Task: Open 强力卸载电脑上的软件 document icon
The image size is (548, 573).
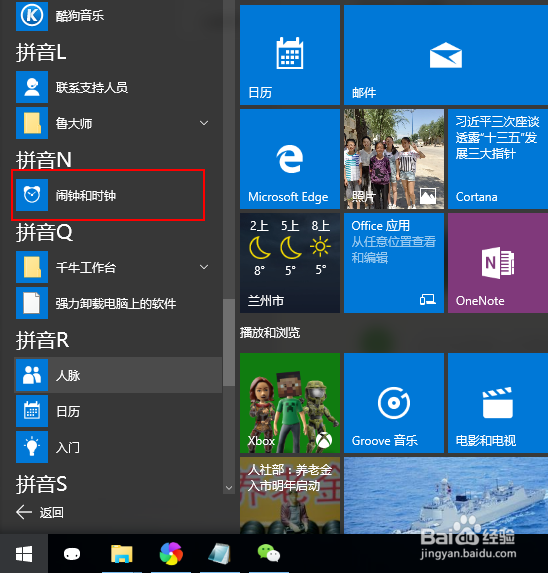Action: click(x=32, y=303)
